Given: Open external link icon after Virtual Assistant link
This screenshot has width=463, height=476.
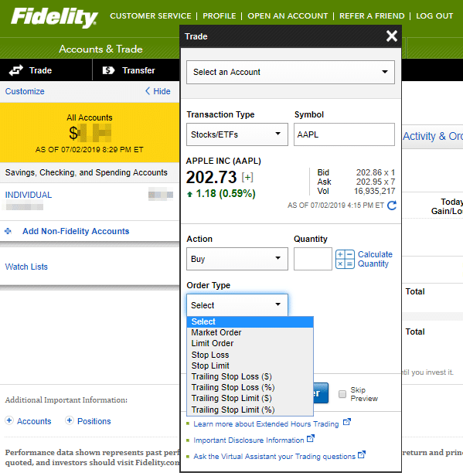Looking at the screenshot, I should click(362, 454).
